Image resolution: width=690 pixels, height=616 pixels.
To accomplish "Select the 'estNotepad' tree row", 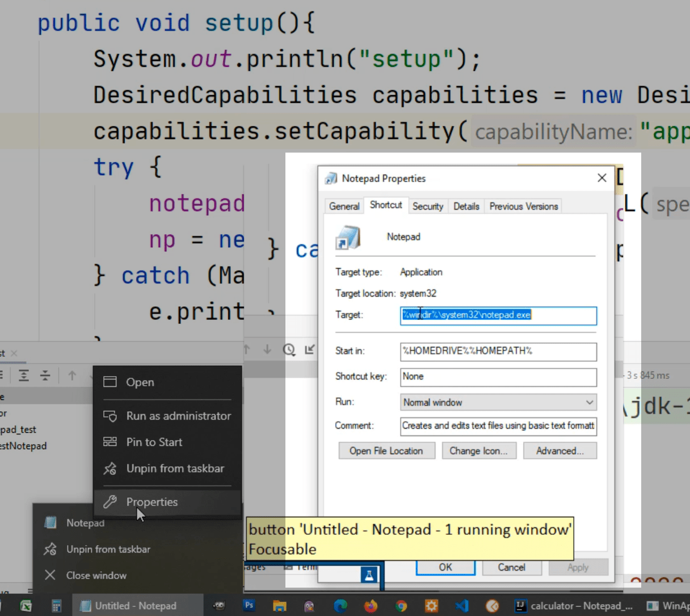I will [23, 446].
